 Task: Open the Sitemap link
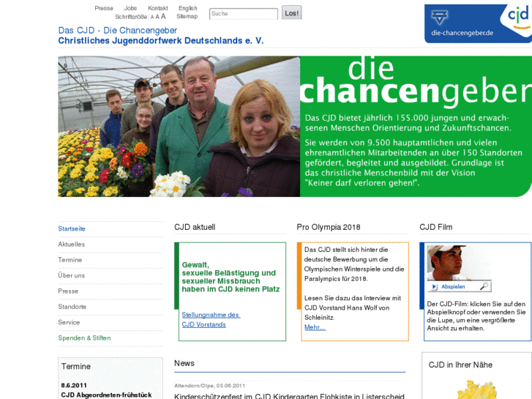tap(187, 16)
